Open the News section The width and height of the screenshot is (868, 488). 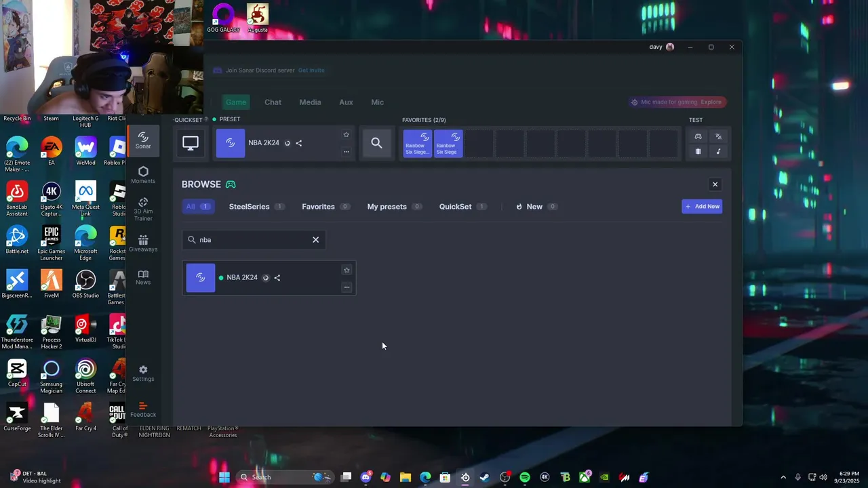point(143,277)
